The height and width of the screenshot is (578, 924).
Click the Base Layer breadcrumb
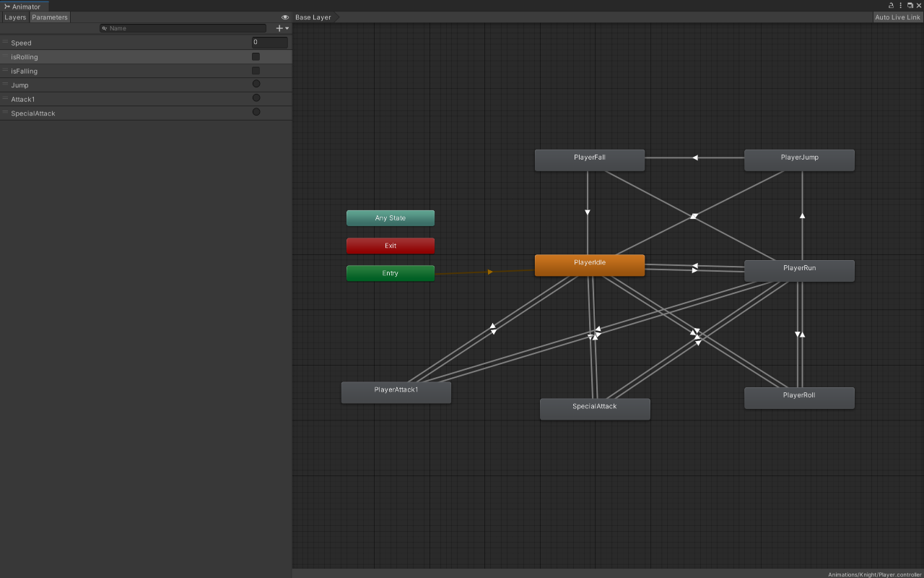click(313, 17)
